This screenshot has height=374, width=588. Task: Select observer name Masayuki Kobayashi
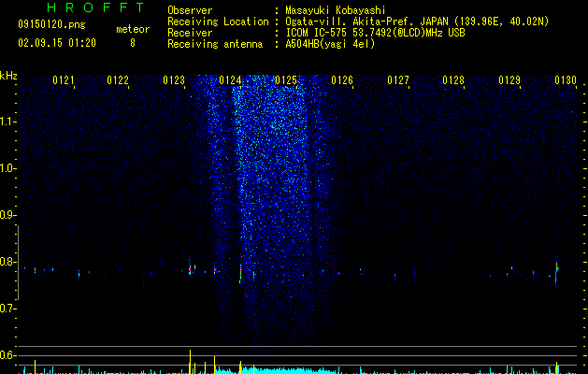pyautogui.click(x=336, y=10)
